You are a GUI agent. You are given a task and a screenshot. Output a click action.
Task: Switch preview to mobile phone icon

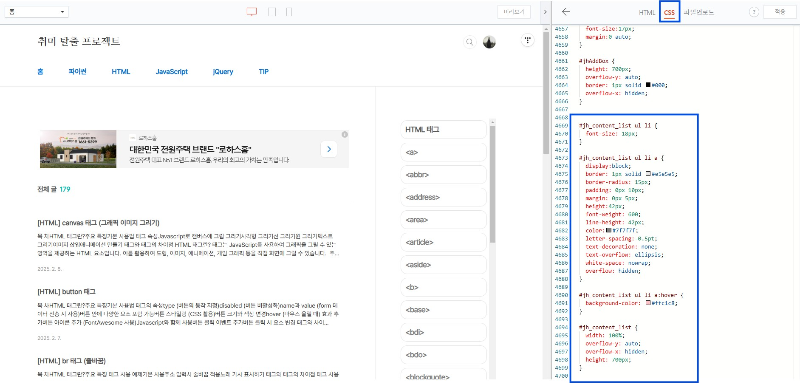pyautogui.click(x=289, y=12)
